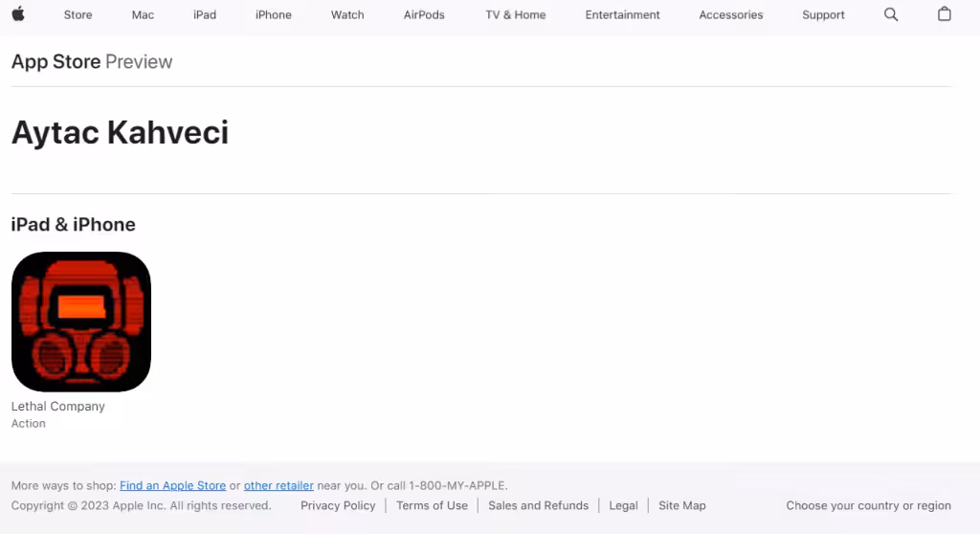Open the Watch menu

click(347, 14)
